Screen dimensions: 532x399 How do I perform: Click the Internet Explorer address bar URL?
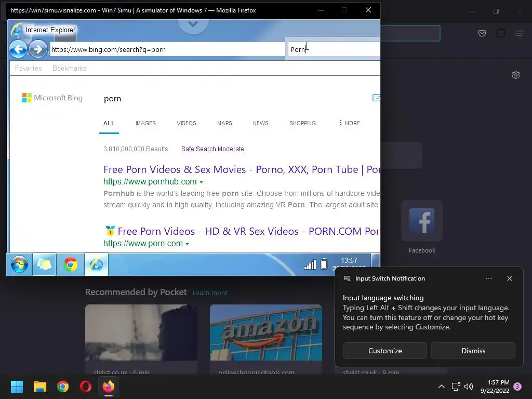(x=167, y=49)
